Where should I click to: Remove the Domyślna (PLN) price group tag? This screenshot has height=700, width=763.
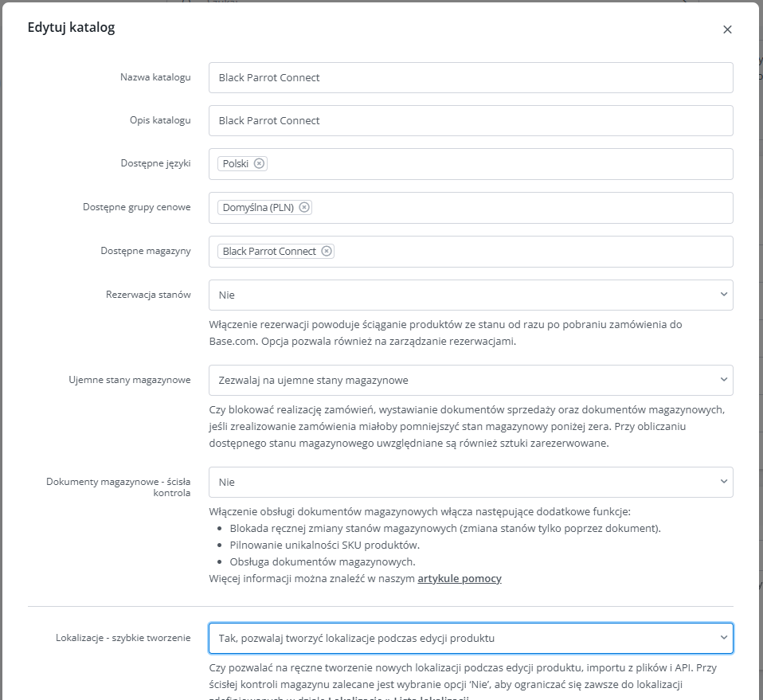point(304,207)
